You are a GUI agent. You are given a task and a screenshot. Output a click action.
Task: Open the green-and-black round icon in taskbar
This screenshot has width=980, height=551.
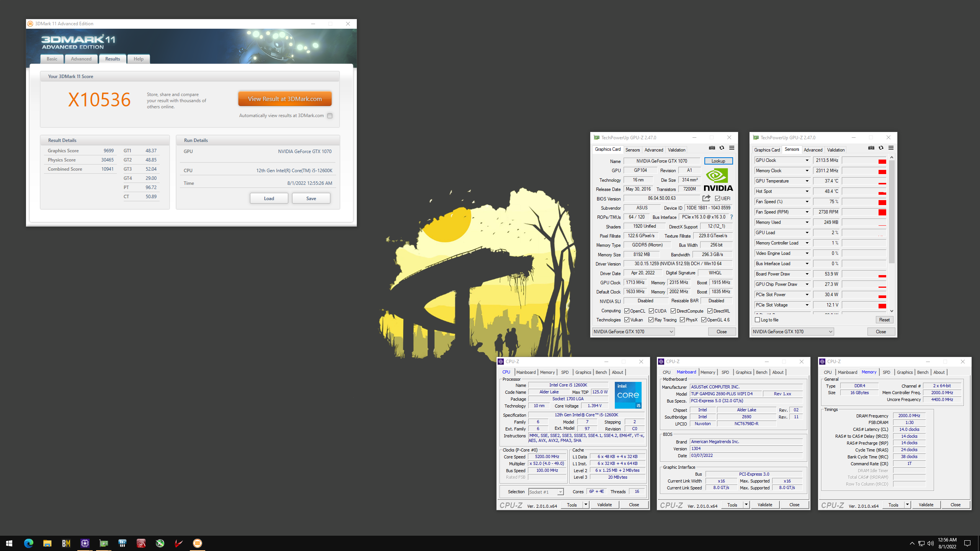(160, 543)
